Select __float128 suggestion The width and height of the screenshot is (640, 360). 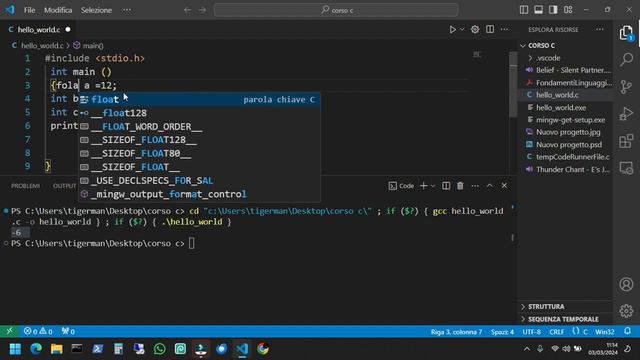click(199, 113)
